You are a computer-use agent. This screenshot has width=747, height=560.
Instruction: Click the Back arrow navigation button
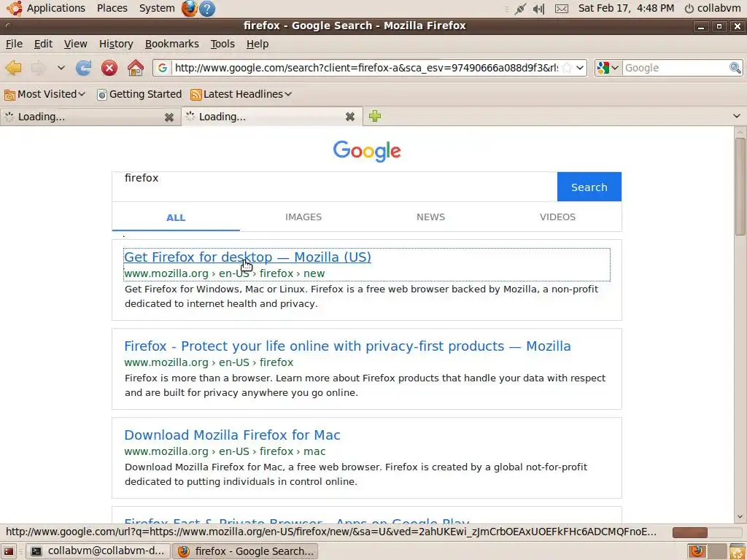pyautogui.click(x=13, y=68)
